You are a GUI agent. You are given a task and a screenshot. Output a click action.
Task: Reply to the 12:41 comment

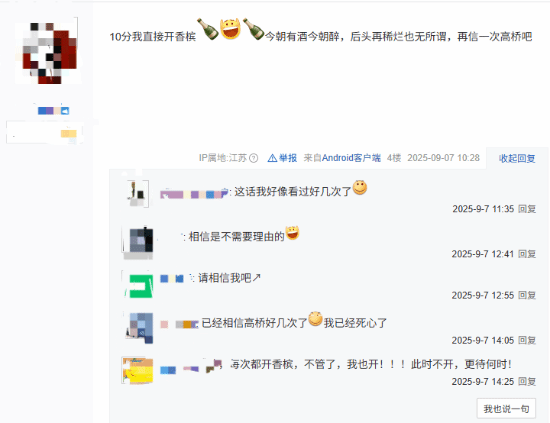click(527, 254)
